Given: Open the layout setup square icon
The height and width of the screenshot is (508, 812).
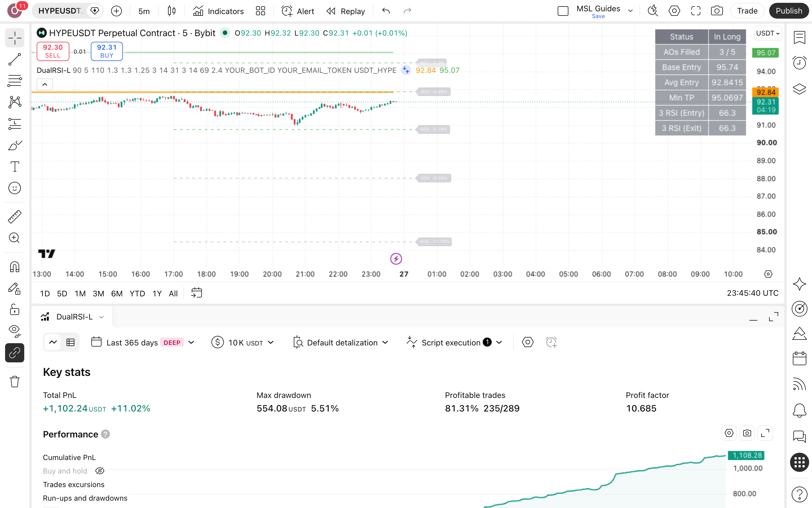Looking at the screenshot, I should click(x=563, y=11).
